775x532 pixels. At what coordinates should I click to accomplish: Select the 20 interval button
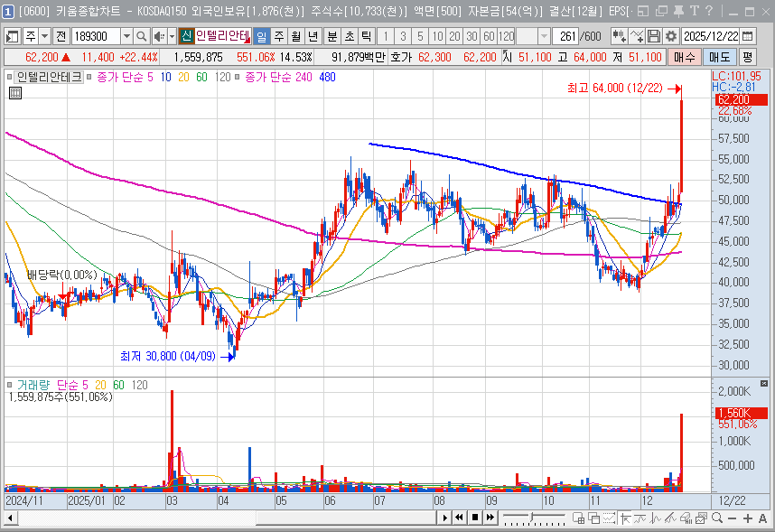click(454, 36)
